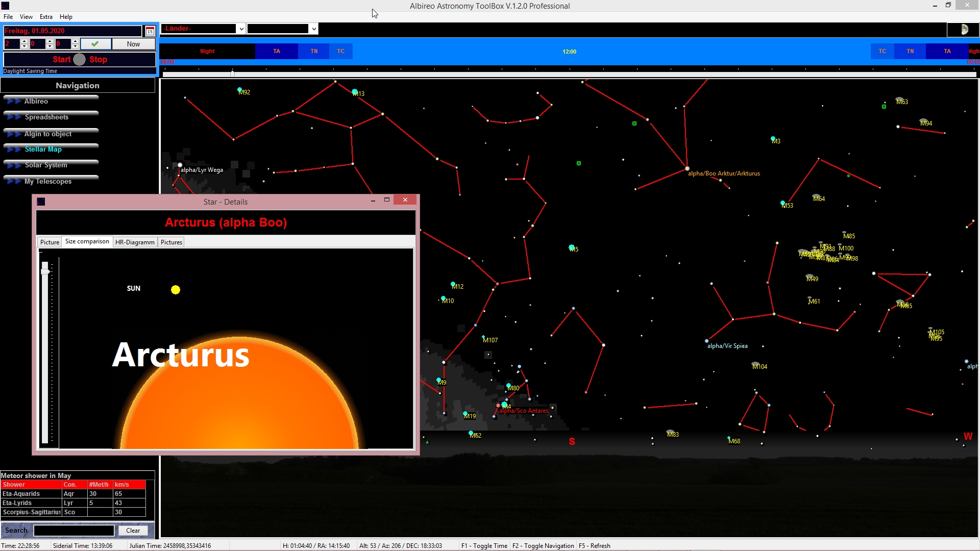This screenshot has width=980, height=551.
Task: Open the second location dropdown
Action: (x=313, y=29)
